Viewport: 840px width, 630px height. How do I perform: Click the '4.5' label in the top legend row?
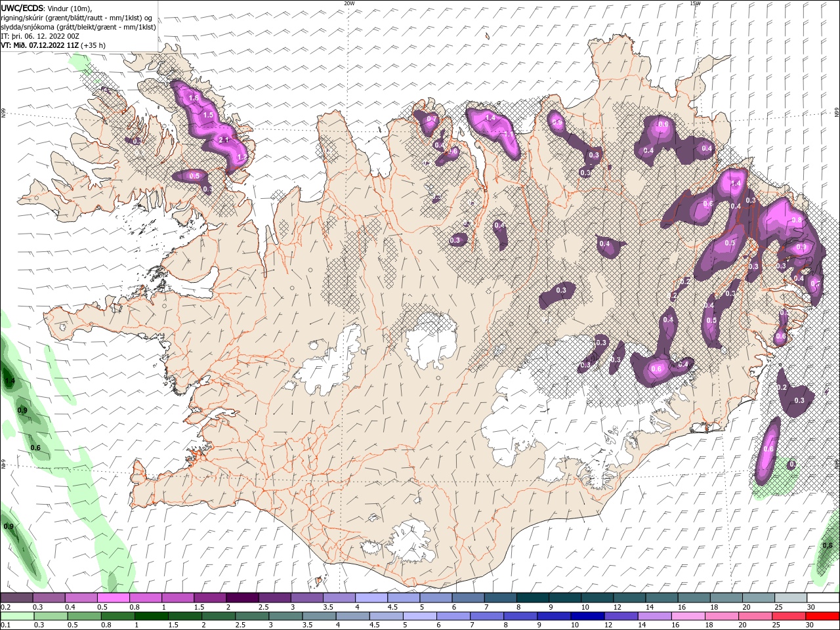tap(392, 607)
